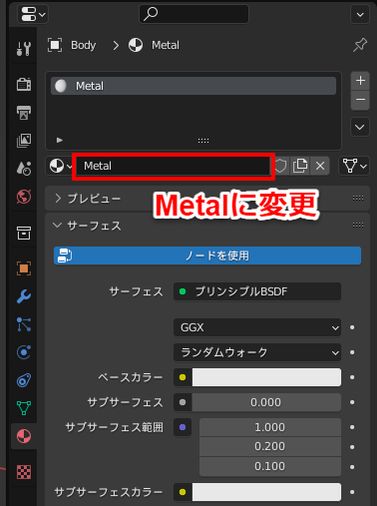This screenshot has width=377, height=506.
Task: Add a new material slot with plus
Action: pyautogui.click(x=360, y=81)
